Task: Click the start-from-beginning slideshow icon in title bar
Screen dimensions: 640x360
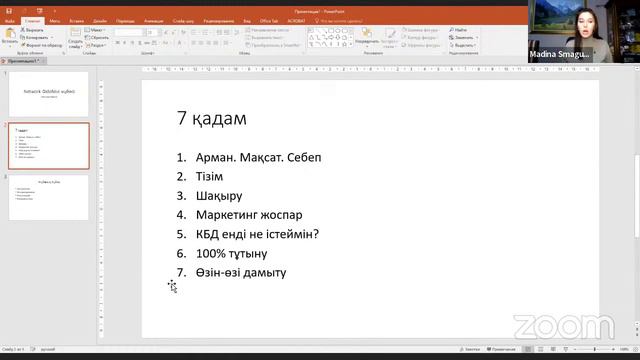Action: [40, 11]
